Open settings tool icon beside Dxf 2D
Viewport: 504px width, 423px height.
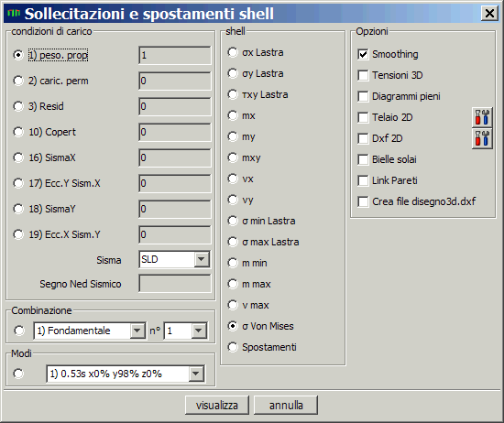pos(482,138)
